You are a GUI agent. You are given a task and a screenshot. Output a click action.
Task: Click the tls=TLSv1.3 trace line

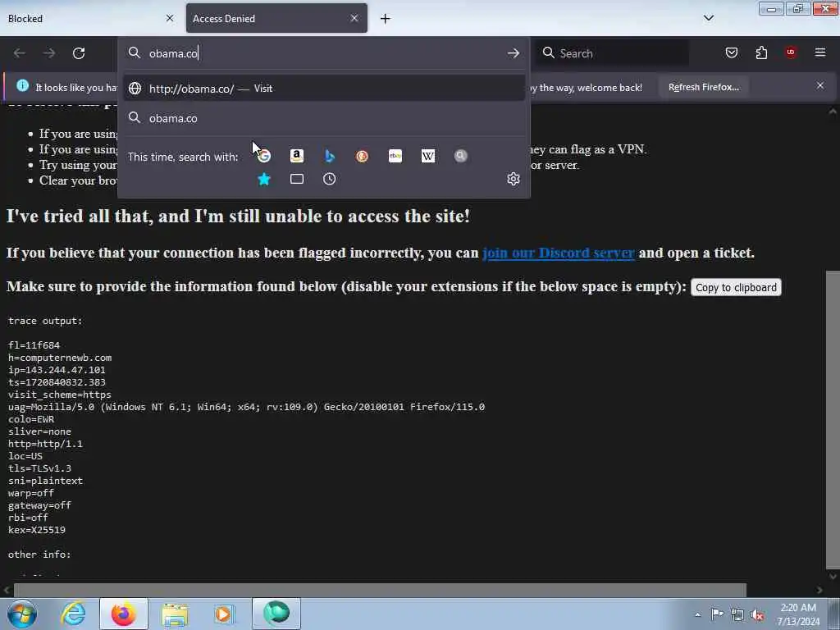click(x=39, y=468)
